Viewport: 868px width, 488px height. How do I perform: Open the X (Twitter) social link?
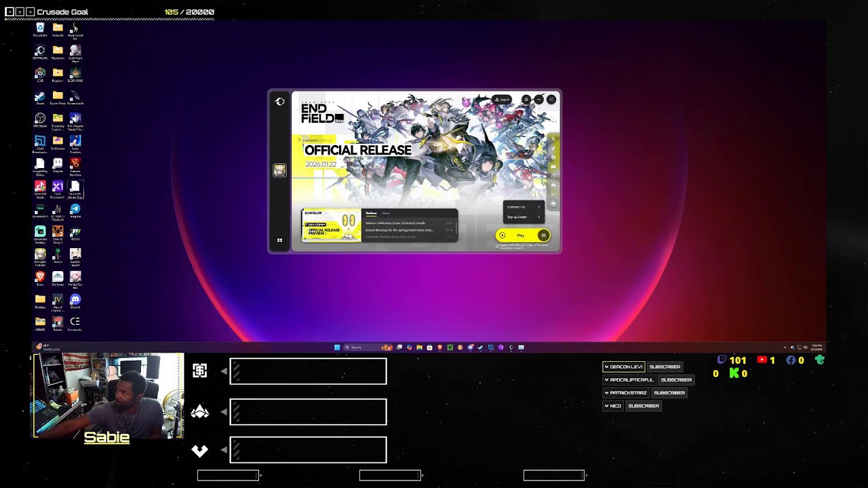pyautogui.click(x=553, y=139)
